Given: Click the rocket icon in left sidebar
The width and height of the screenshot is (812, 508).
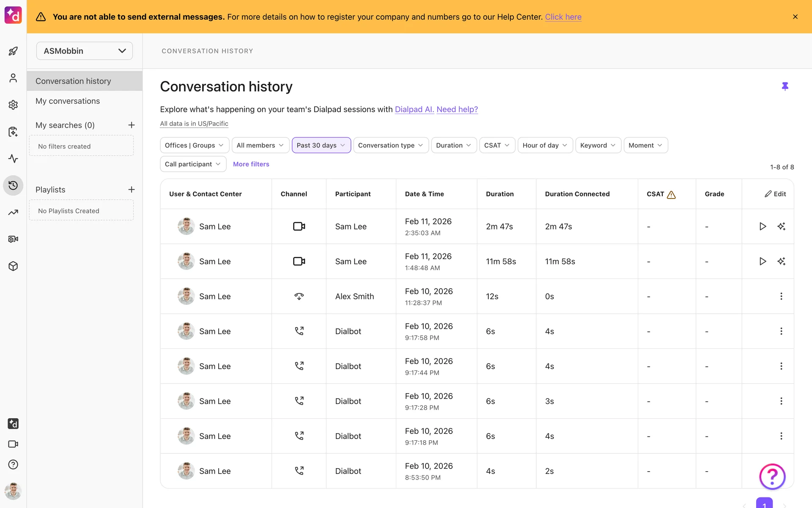Looking at the screenshot, I should 13,51.
